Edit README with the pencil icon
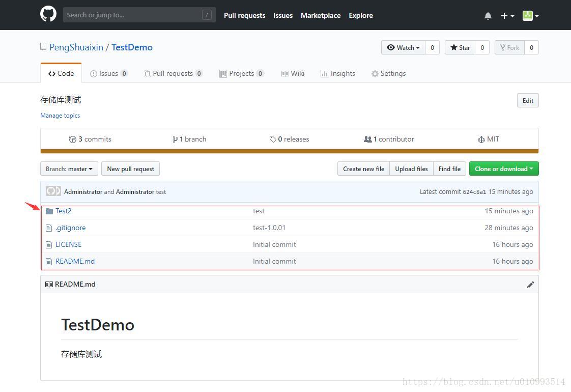The width and height of the screenshot is (571, 392). pos(531,285)
